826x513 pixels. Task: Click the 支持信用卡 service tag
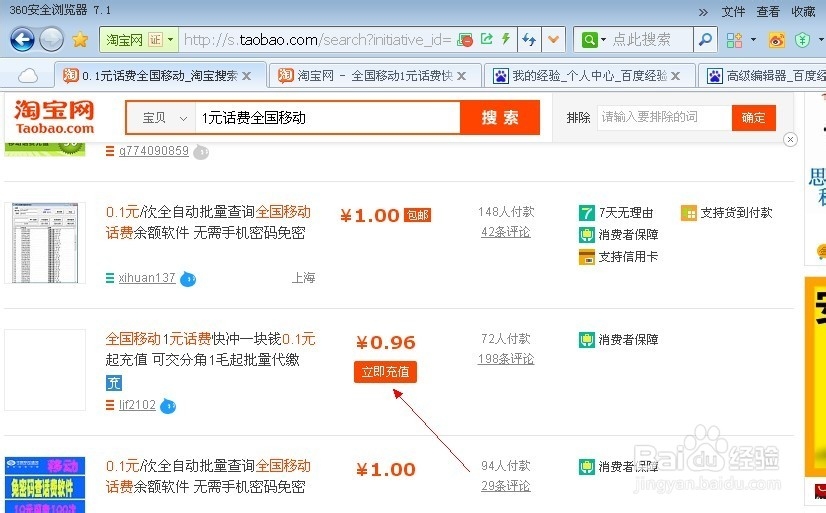(x=618, y=256)
